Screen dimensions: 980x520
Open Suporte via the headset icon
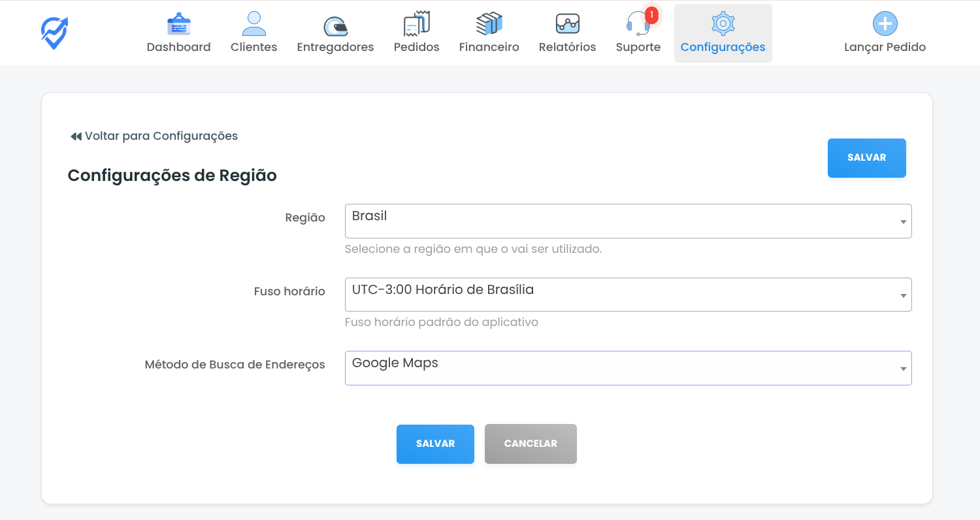637,25
